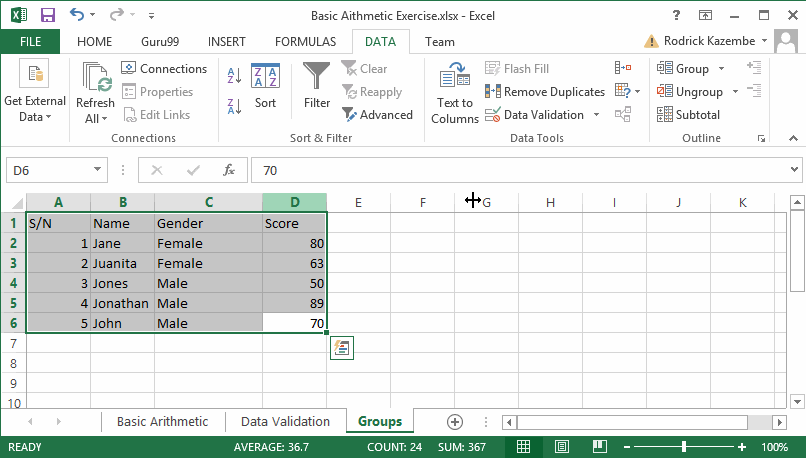Click the Advanced filter button
This screenshot has height=458, width=806.
377,115
